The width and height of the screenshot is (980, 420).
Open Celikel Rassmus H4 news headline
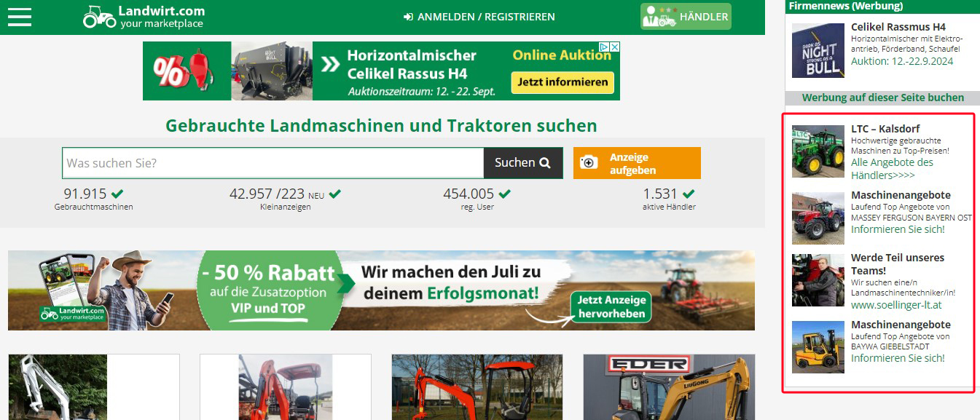[x=898, y=27]
